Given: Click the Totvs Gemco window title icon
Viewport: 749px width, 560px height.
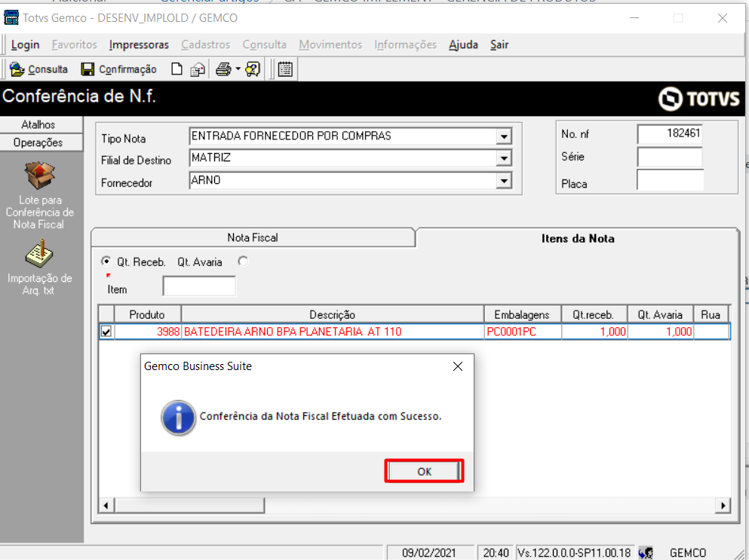Looking at the screenshot, I should [x=11, y=17].
